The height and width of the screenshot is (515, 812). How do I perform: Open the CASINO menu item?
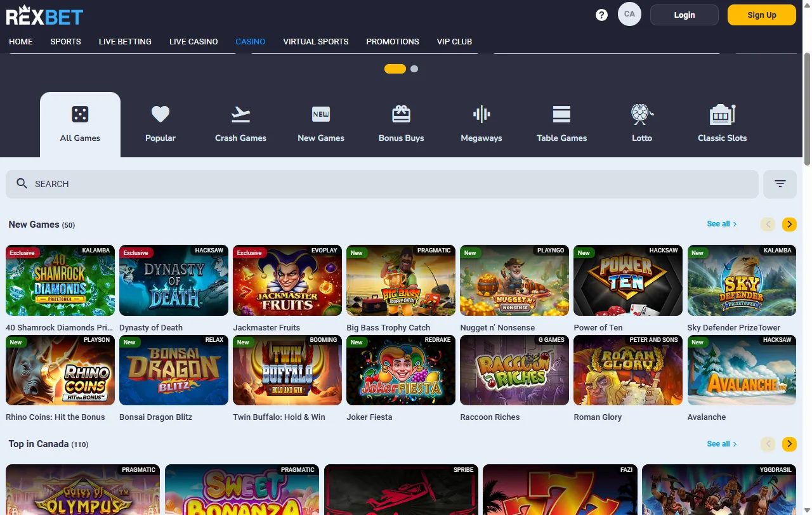[x=251, y=41]
